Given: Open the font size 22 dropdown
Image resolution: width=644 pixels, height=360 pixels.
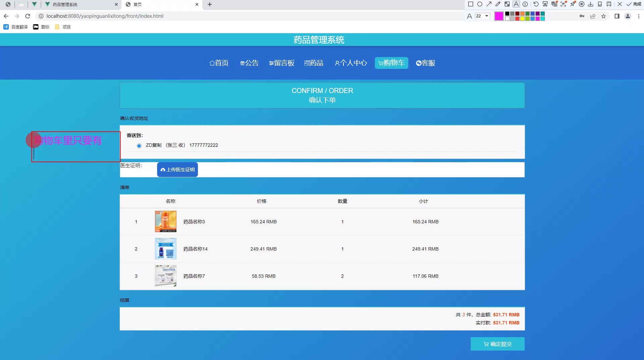Looking at the screenshot, I should (482, 16).
